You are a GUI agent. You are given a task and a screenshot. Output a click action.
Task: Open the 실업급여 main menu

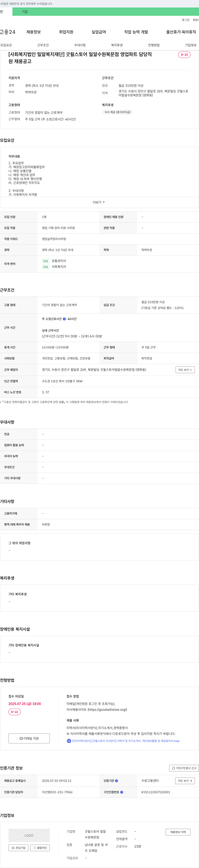99,32
